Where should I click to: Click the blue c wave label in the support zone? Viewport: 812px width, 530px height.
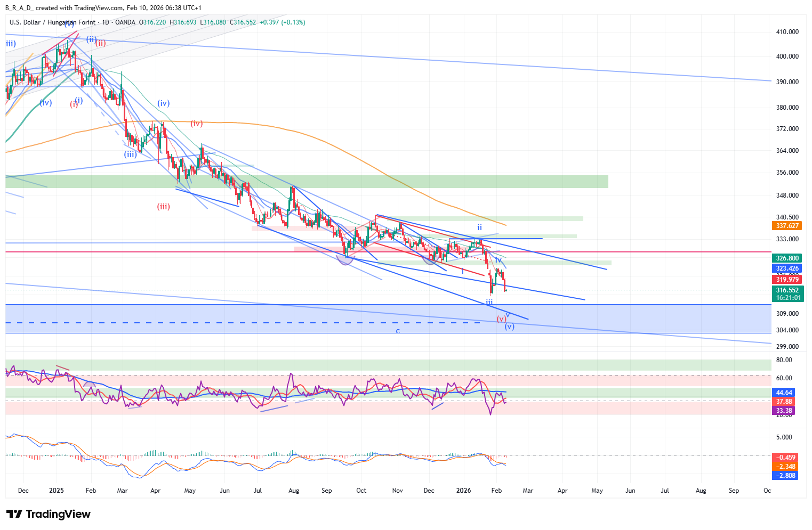click(398, 331)
